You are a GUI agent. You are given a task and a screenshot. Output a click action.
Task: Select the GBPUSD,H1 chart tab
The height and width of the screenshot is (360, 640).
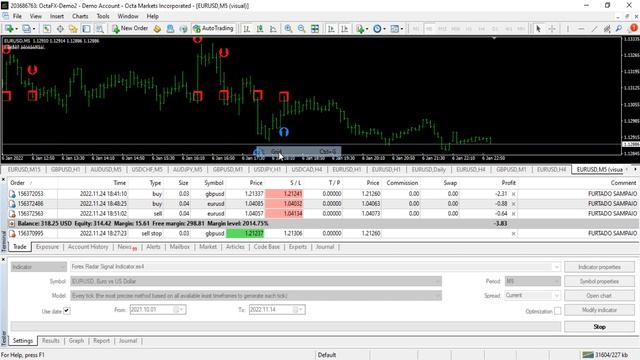click(65, 169)
